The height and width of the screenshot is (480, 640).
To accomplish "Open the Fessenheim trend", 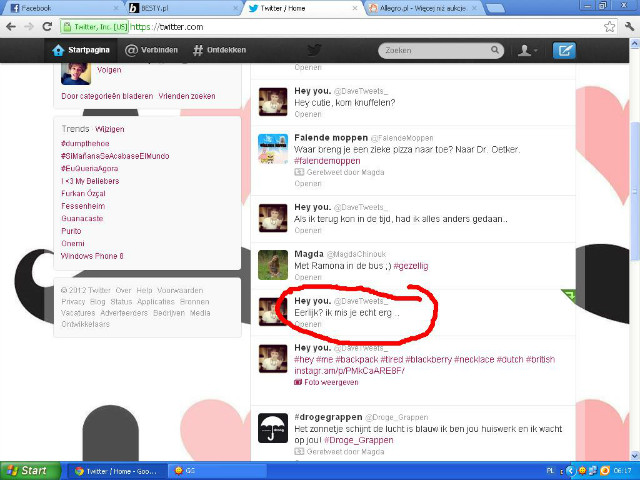I will (x=83, y=206).
